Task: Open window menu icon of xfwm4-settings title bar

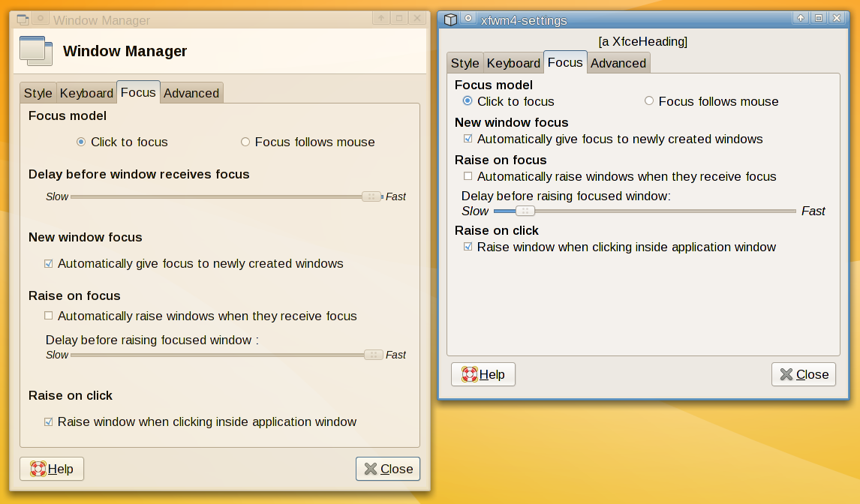Action: pyautogui.click(x=450, y=19)
